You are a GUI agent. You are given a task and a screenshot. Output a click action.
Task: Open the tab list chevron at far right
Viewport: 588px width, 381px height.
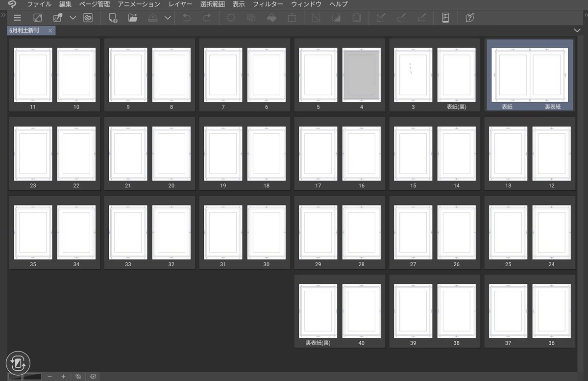point(577,30)
